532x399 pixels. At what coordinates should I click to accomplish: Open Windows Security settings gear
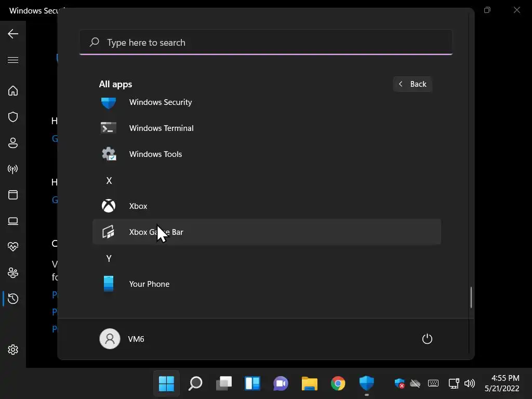[x=13, y=350]
